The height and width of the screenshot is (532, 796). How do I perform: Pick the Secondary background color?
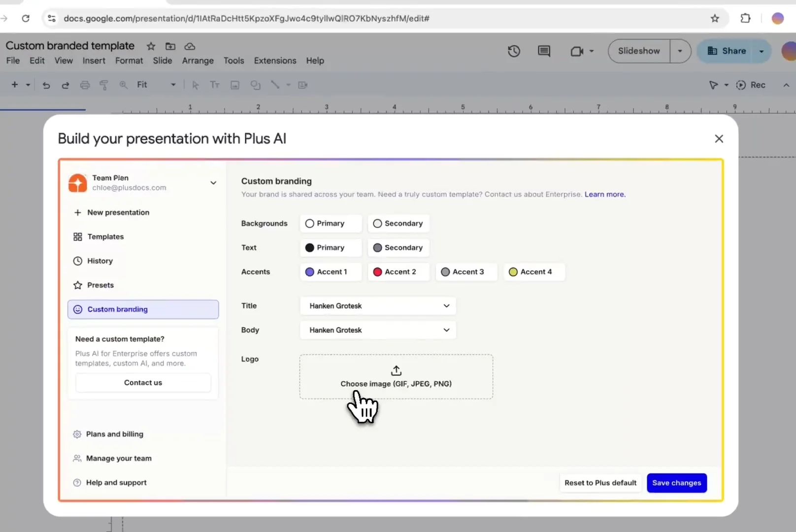click(x=398, y=224)
